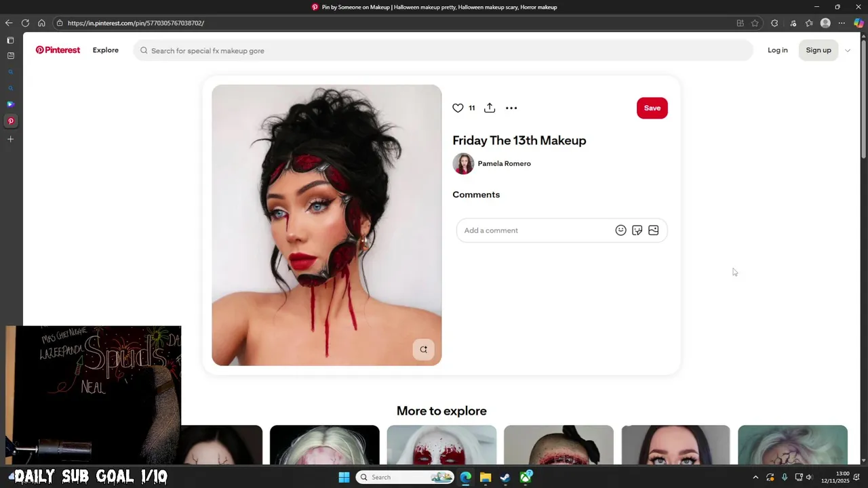The width and height of the screenshot is (868, 488).
Task: Open the main pin image
Action: click(326, 225)
